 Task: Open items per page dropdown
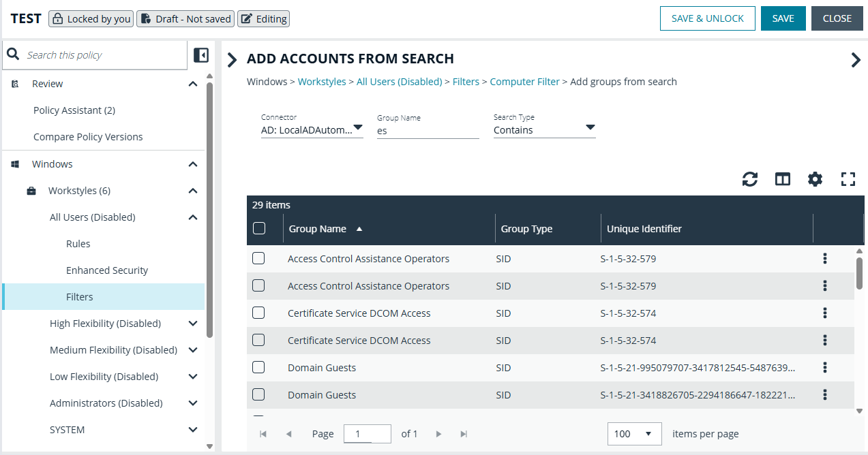(x=634, y=434)
